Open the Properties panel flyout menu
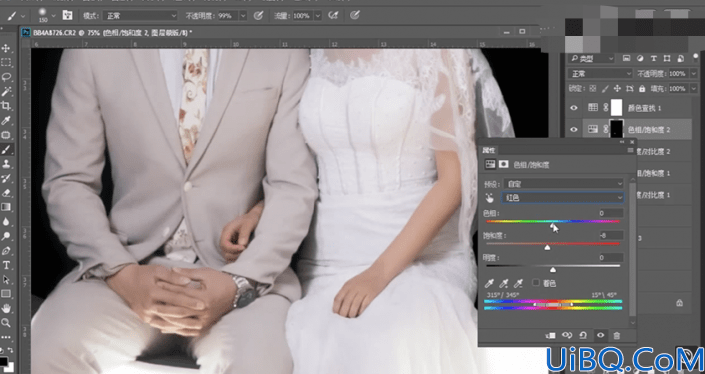The width and height of the screenshot is (705, 374). [x=630, y=150]
